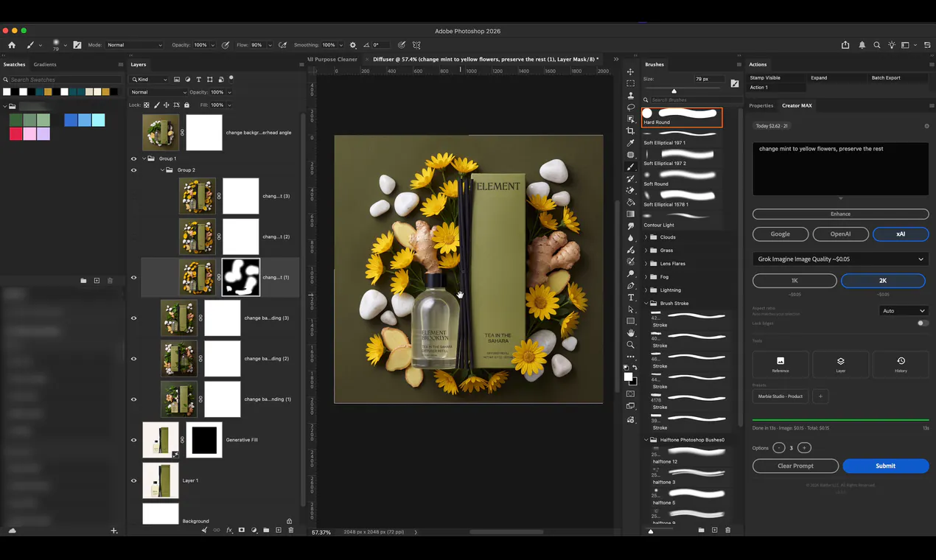
Task: Create new adjustment layer icon
Action: (x=254, y=530)
